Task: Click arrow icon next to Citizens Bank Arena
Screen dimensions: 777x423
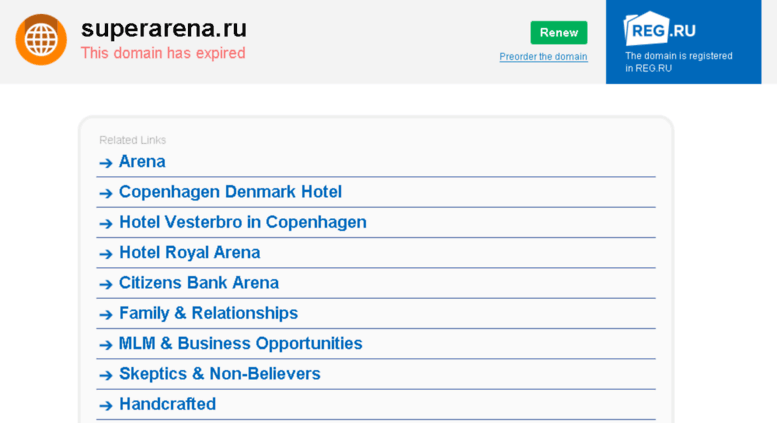Action: (x=106, y=284)
